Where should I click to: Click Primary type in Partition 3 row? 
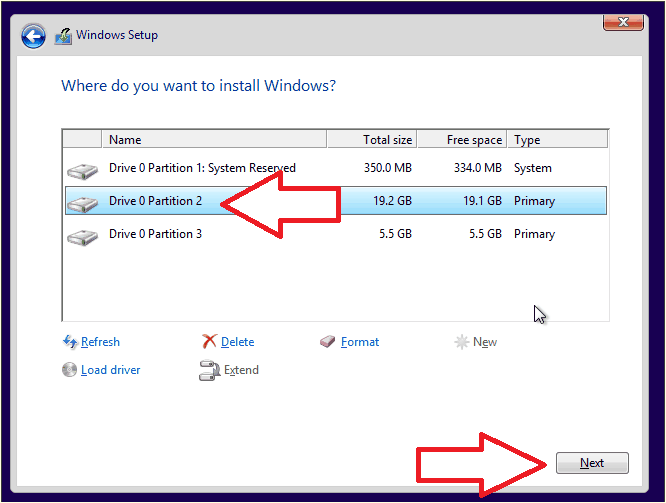(534, 234)
